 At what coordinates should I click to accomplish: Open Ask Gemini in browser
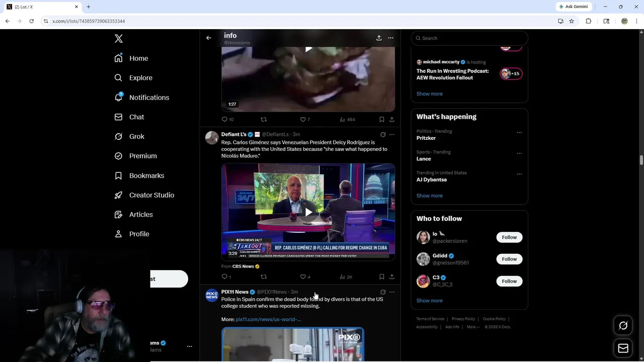(x=574, y=7)
